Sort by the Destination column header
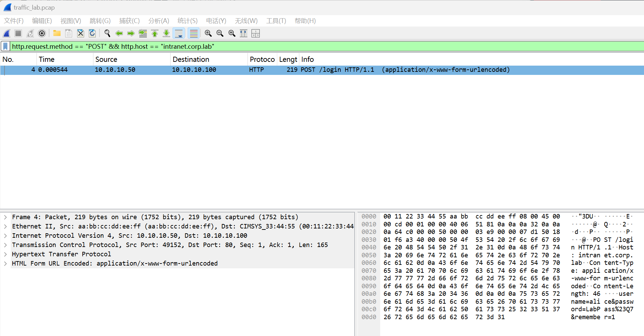Image resolution: width=644 pixels, height=336 pixels. pos(209,59)
